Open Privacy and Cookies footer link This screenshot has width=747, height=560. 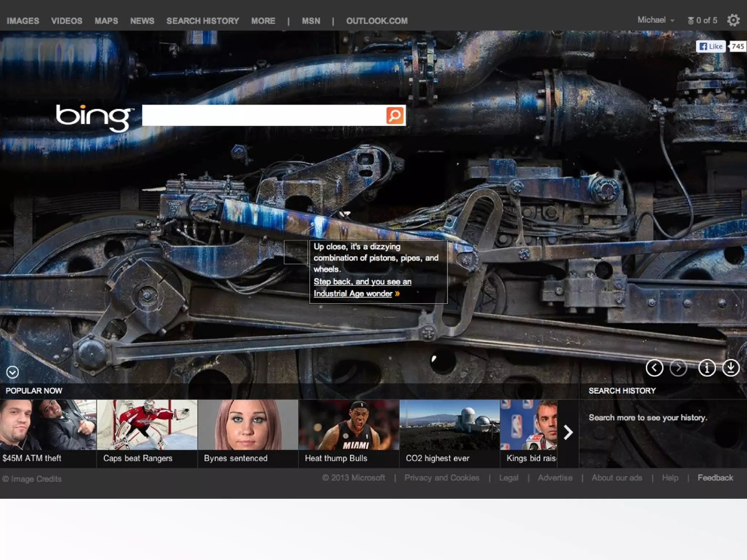point(442,478)
